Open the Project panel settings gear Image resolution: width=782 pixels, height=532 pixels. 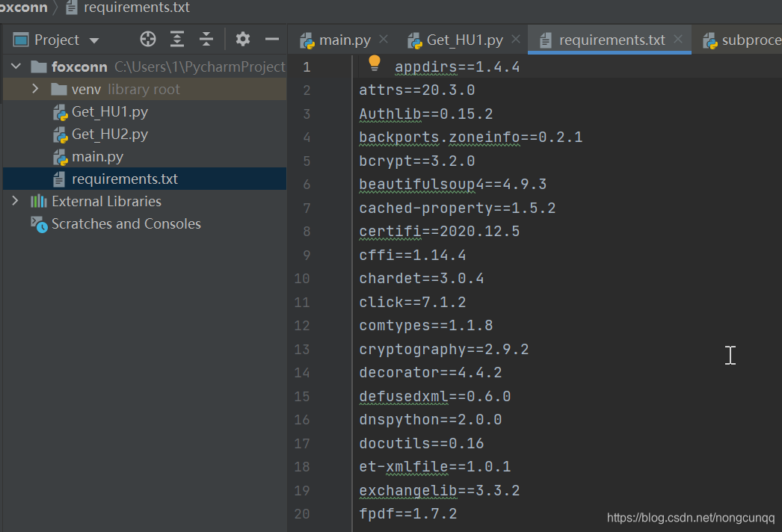point(242,39)
